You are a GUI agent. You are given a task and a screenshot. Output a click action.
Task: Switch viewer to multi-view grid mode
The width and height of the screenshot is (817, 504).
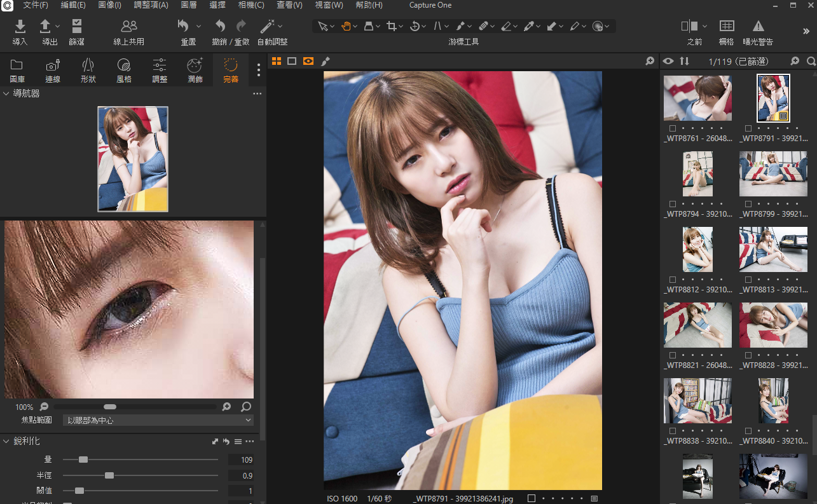click(277, 61)
